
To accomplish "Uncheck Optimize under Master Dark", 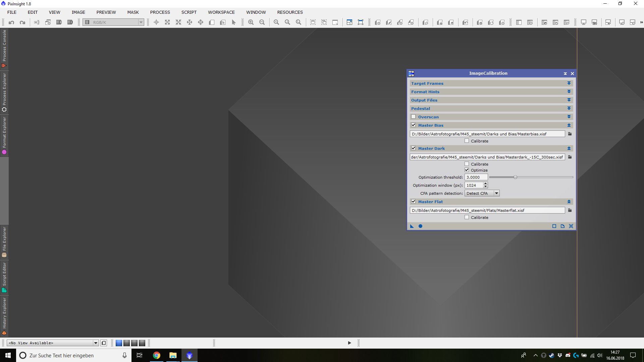I will (x=467, y=170).
